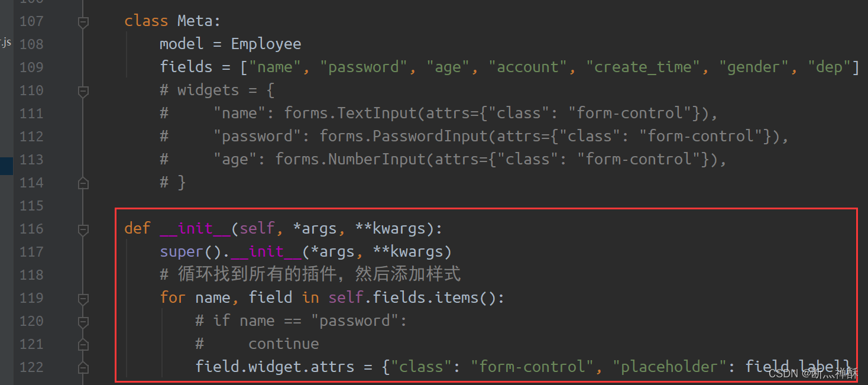The height and width of the screenshot is (385, 868).
Task: Click the Employee model name
Action: coord(265,44)
